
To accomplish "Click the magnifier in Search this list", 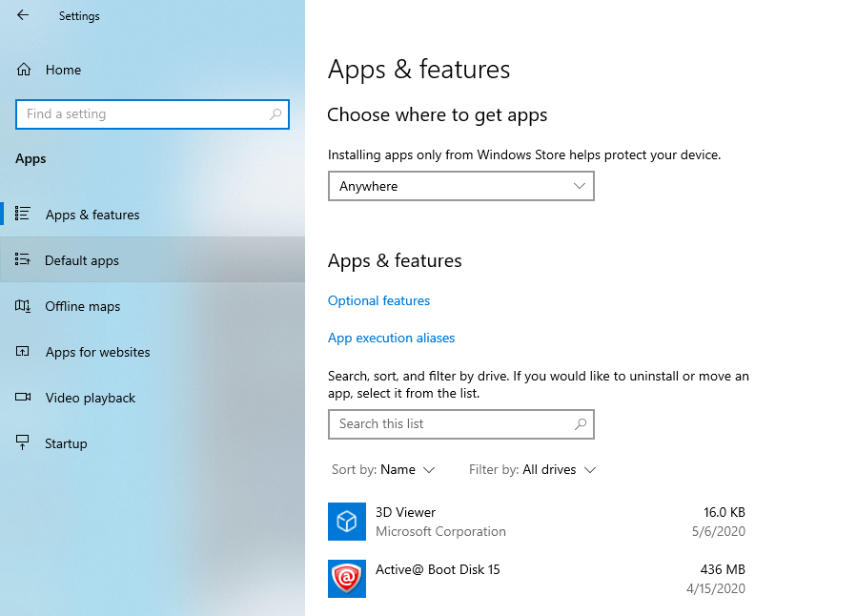I will tap(581, 423).
